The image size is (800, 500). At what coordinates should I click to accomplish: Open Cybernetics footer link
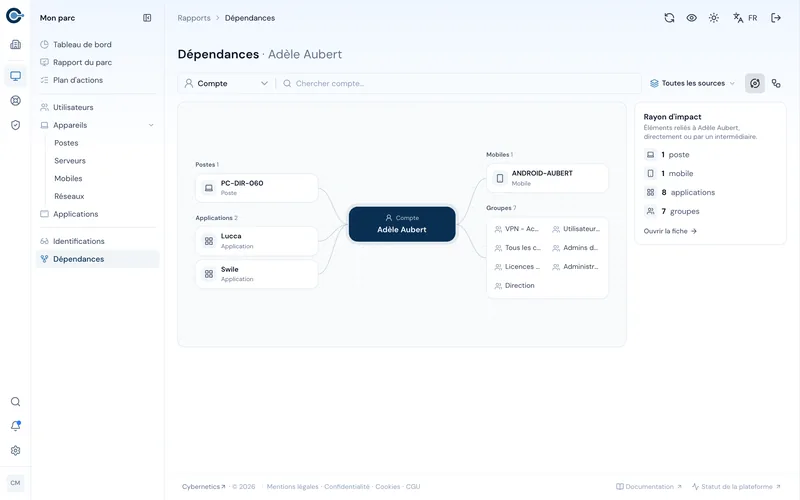[204, 487]
